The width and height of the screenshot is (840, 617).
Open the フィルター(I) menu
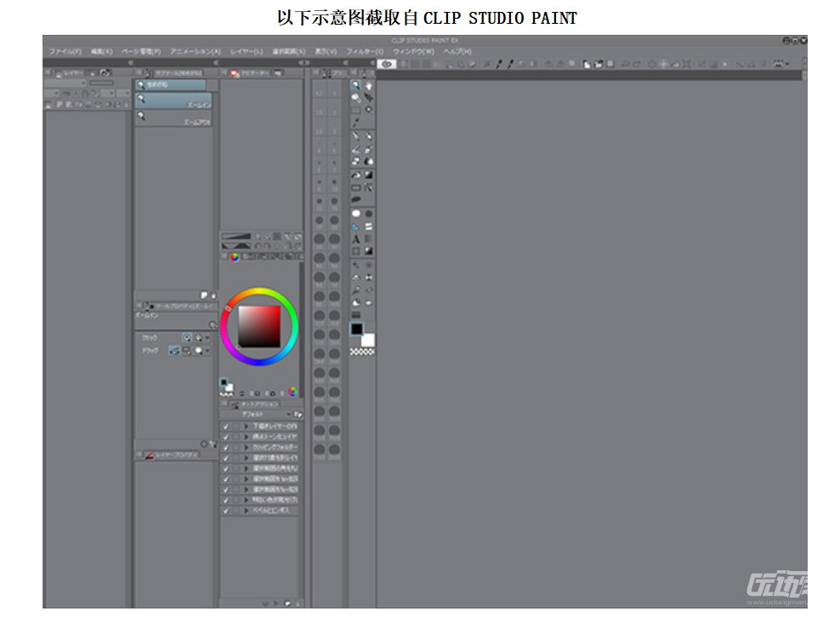pyautogui.click(x=365, y=52)
